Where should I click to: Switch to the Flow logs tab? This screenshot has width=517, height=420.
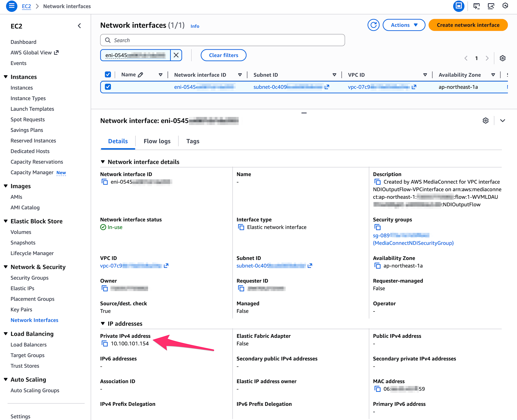157,141
